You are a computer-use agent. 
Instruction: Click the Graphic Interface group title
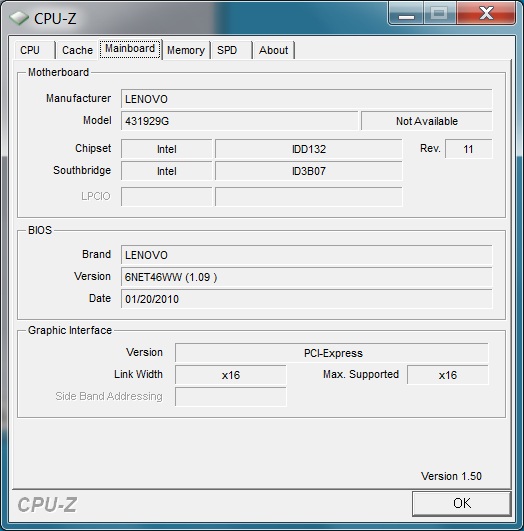[x=70, y=330]
